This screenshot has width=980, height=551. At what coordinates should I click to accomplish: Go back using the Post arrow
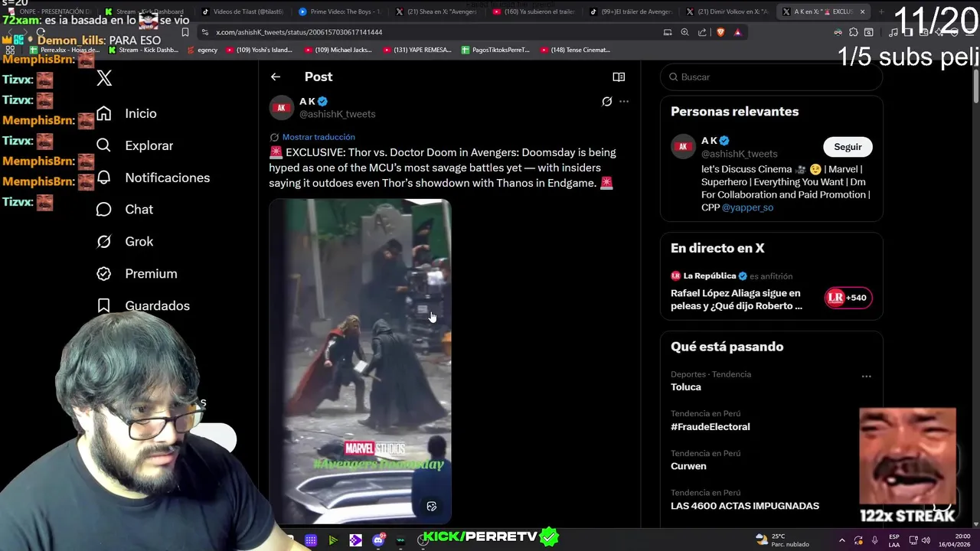(276, 77)
